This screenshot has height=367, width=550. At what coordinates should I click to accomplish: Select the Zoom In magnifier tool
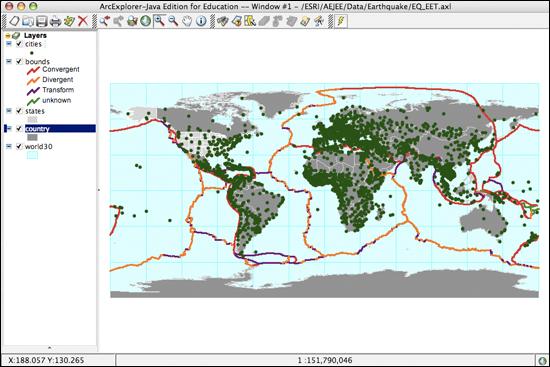tap(160, 21)
